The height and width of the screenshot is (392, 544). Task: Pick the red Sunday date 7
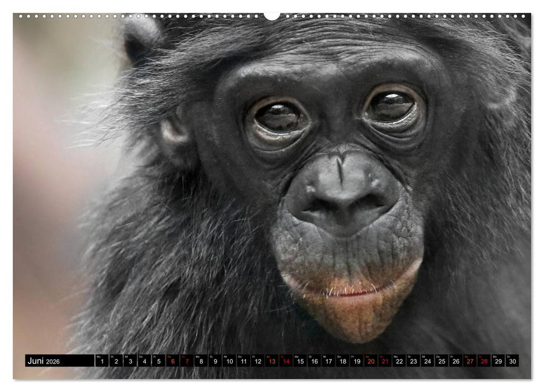coord(187,361)
